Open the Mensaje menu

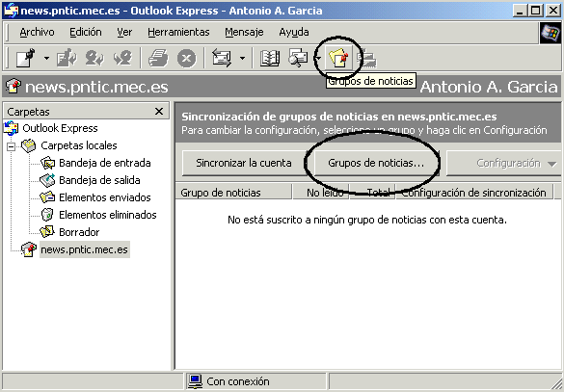(x=244, y=32)
